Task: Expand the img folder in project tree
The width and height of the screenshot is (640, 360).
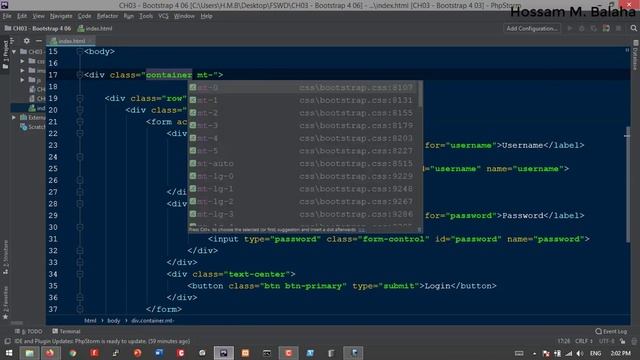Action: coord(22,71)
